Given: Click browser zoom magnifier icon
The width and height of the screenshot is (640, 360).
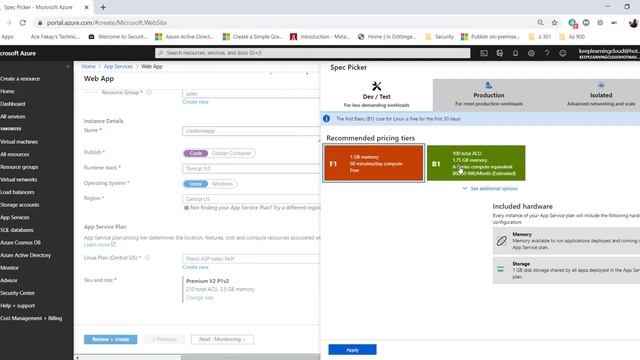Looking at the screenshot, I should click(540, 23).
